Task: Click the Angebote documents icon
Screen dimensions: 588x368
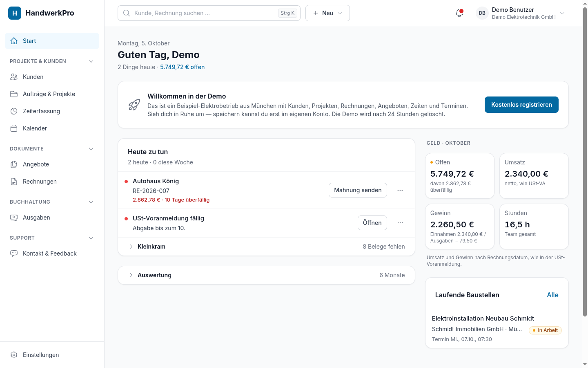Action: 14,164
